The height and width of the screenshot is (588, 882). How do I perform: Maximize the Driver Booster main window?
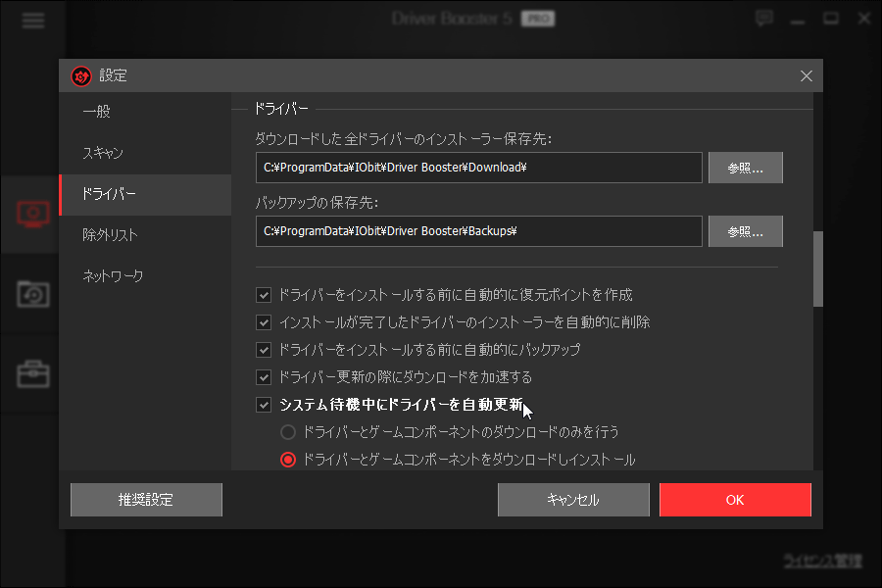click(x=830, y=19)
